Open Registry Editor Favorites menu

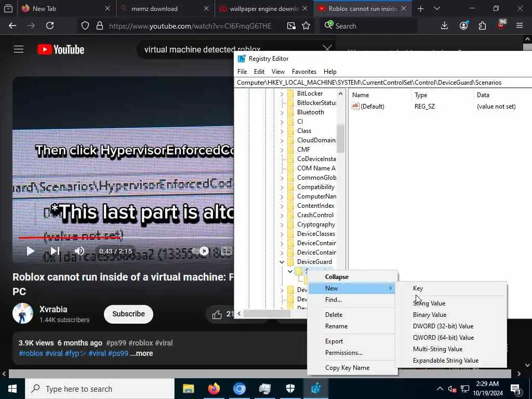point(304,72)
